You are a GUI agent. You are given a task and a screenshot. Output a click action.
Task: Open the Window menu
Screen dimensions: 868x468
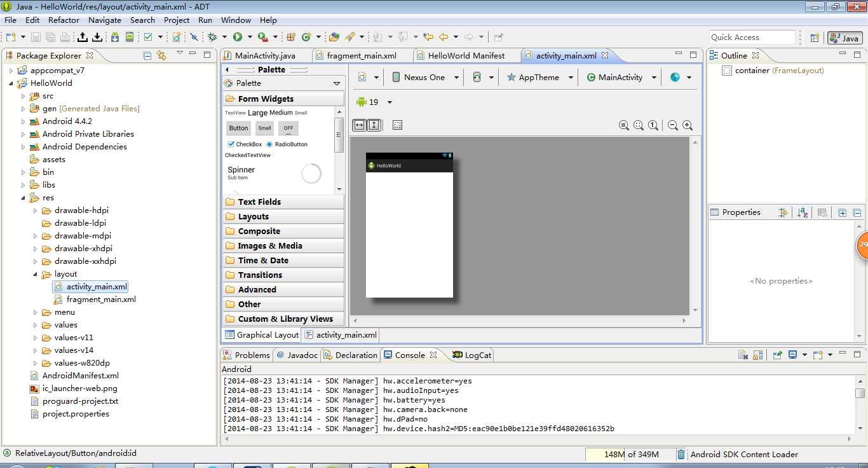(236, 20)
